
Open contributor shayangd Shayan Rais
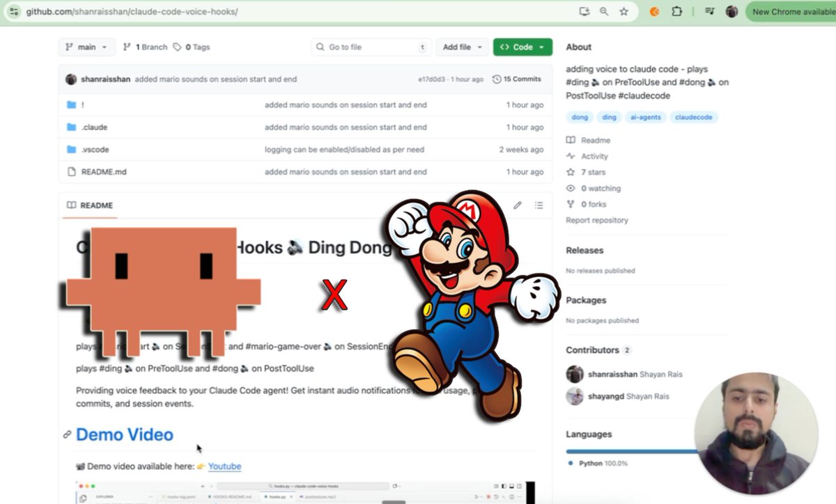point(628,397)
